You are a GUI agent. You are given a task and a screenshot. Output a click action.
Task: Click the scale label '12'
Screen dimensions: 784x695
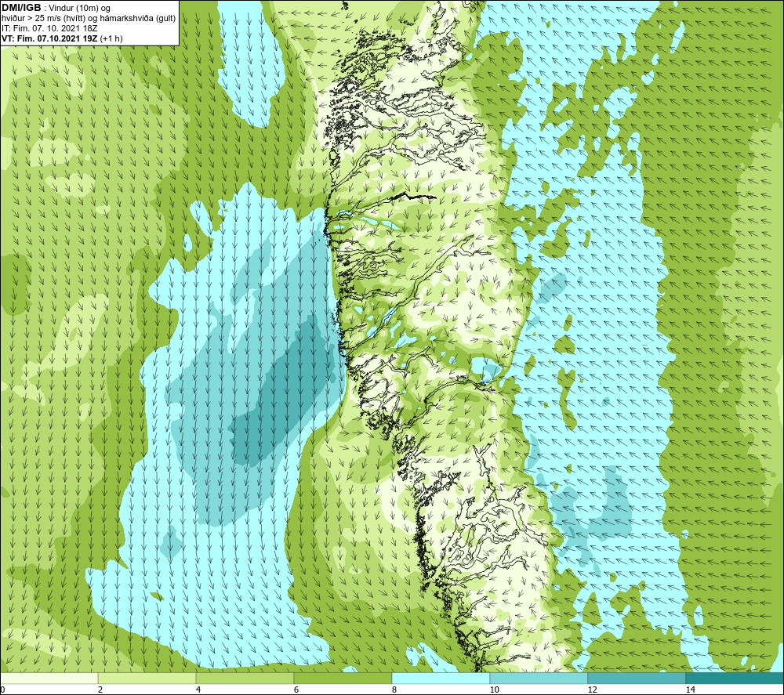(592, 690)
